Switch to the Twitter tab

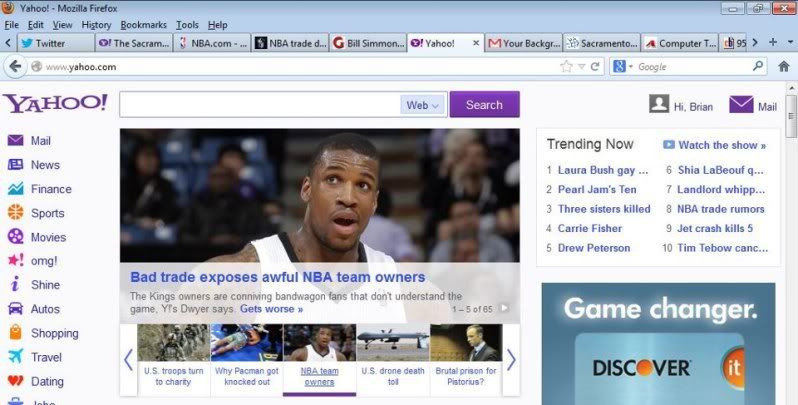point(52,43)
